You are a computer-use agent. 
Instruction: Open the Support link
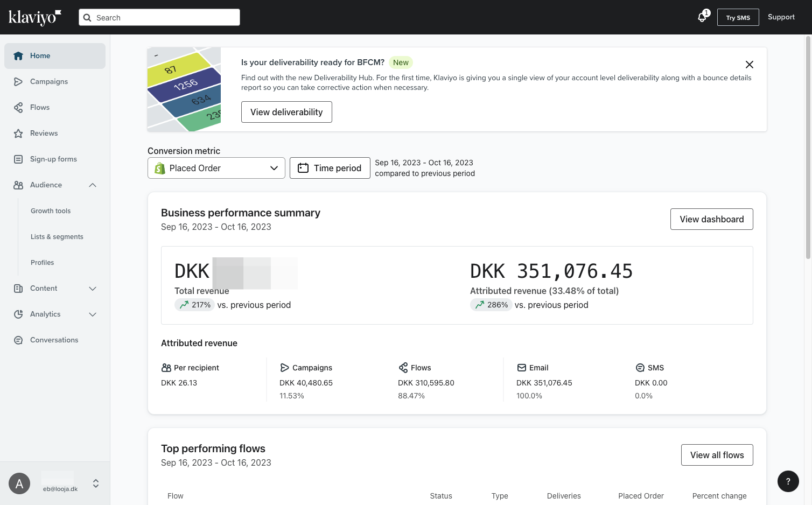pyautogui.click(x=781, y=17)
